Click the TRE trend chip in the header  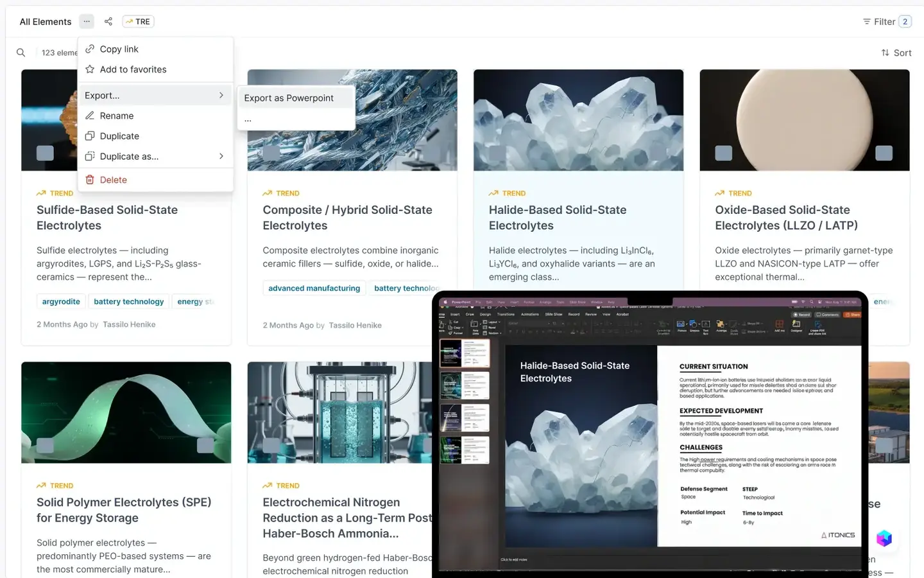click(x=138, y=21)
